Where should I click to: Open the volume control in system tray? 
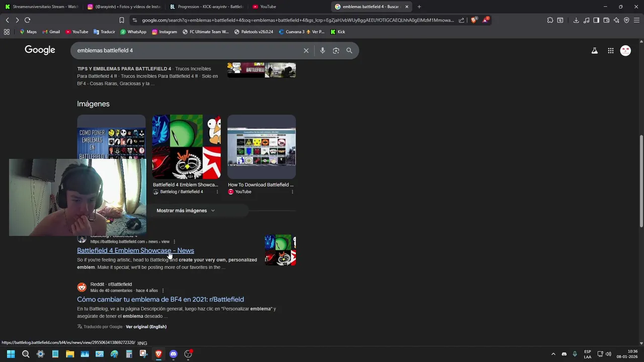coord(608,354)
